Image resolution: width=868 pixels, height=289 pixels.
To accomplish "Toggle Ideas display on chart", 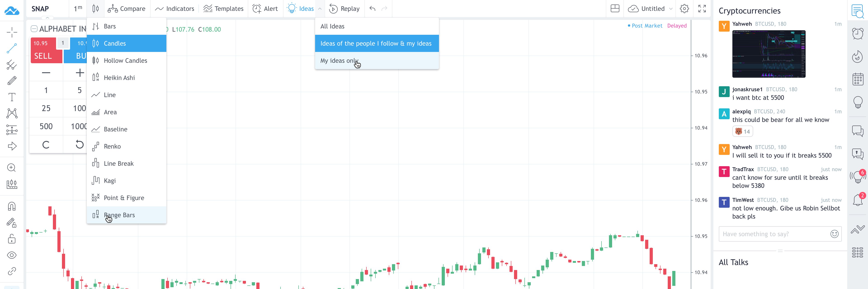I will [300, 8].
